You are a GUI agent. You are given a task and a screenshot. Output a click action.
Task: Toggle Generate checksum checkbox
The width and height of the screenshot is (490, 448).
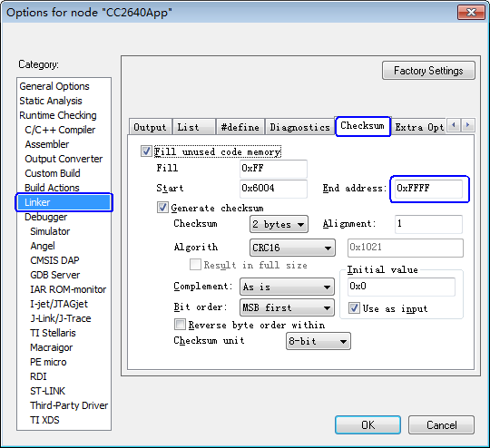tap(162, 208)
